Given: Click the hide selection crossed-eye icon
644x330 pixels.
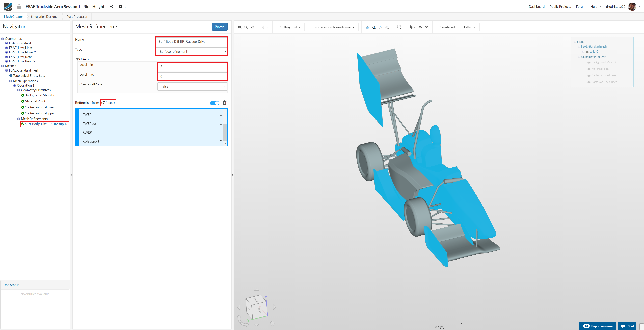Looking at the screenshot, I should pos(420,27).
